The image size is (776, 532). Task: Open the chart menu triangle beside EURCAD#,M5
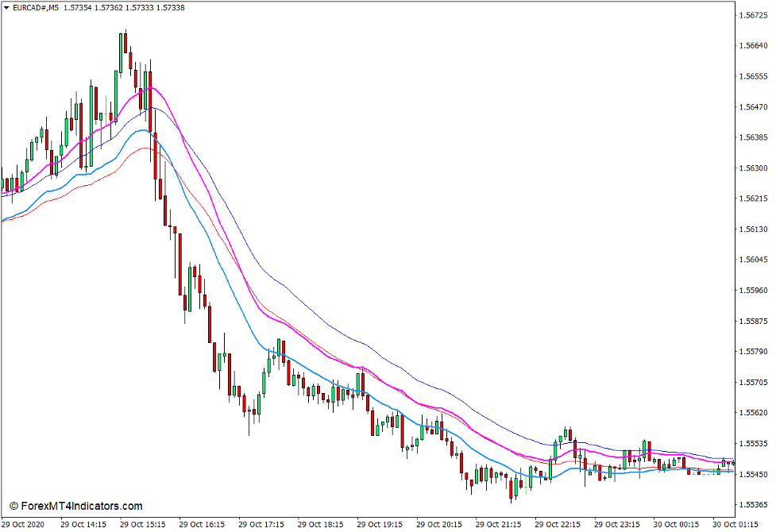[x=6, y=8]
